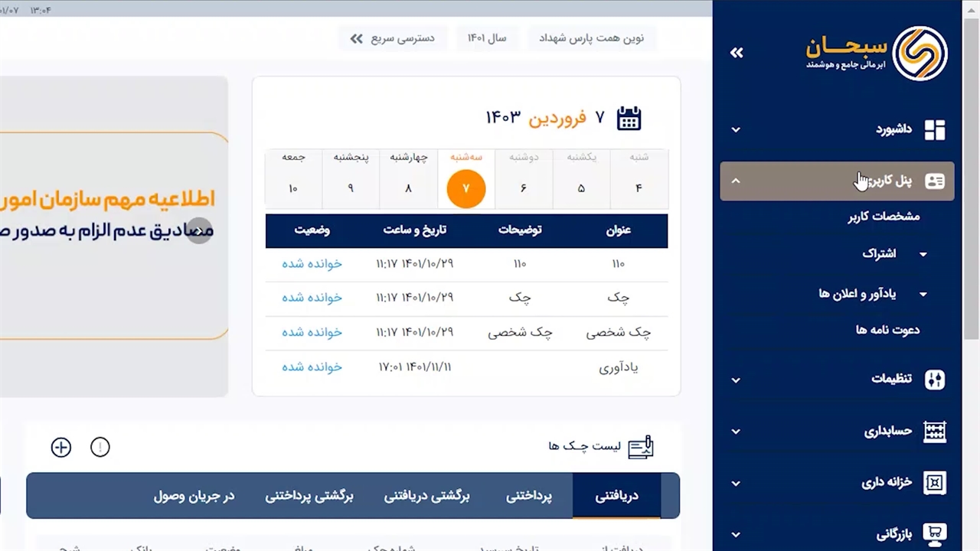Select the در جریان وصول tab
The height and width of the screenshot is (551, 980).
point(194,496)
